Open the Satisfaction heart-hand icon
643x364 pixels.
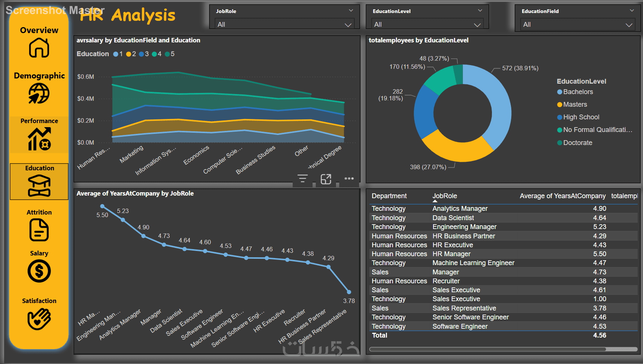(x=39, y=319)
